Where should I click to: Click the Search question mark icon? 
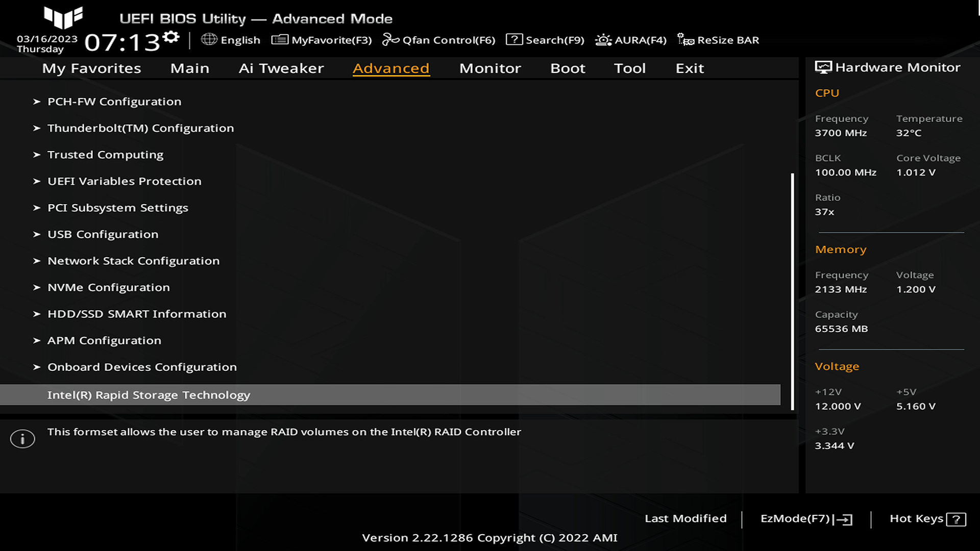[x=514, y=39]
